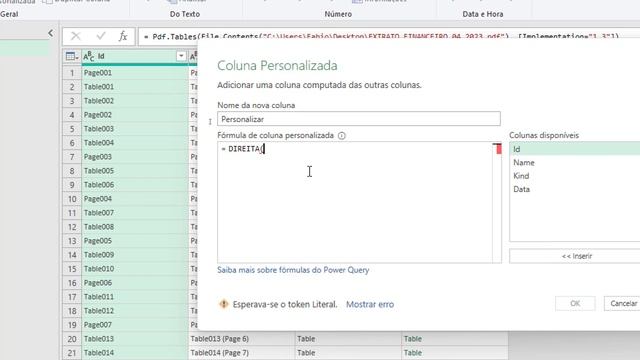640x360 pixels.
Task: Click the OK button
Action: 575,303
